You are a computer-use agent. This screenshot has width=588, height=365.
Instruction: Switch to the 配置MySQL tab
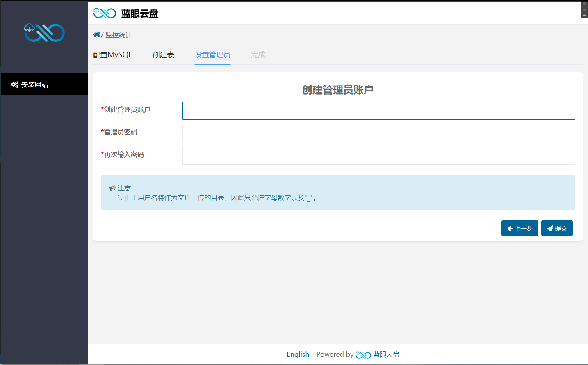(x=113, y=54)
